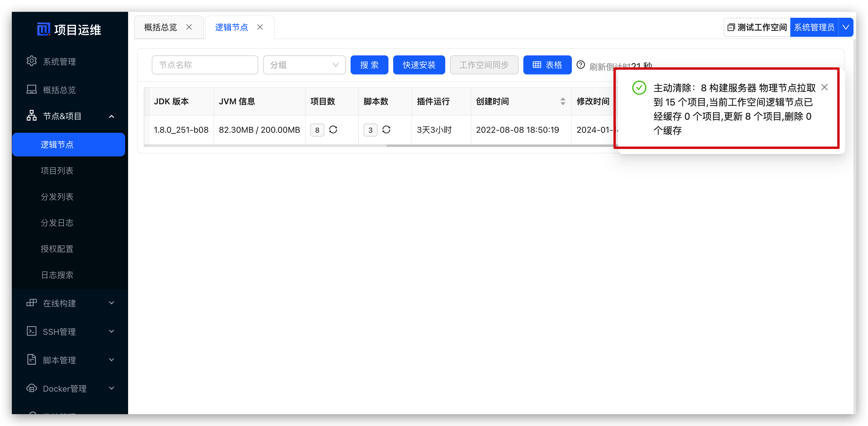Select the 节点&项目 nodes icon in sidebar
This screenshot has height=426, width=868.
coord(31,116)
